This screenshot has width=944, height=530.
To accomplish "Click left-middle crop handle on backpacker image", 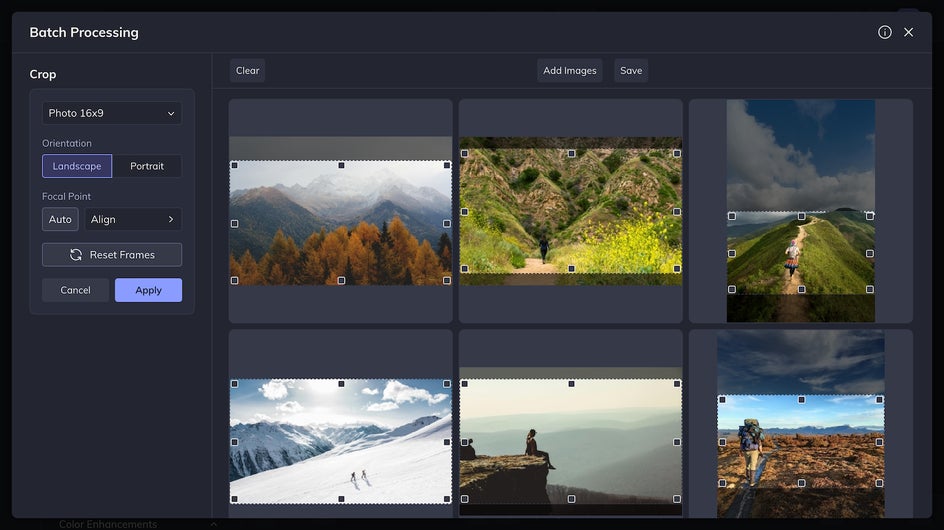I will coord(722,442).
